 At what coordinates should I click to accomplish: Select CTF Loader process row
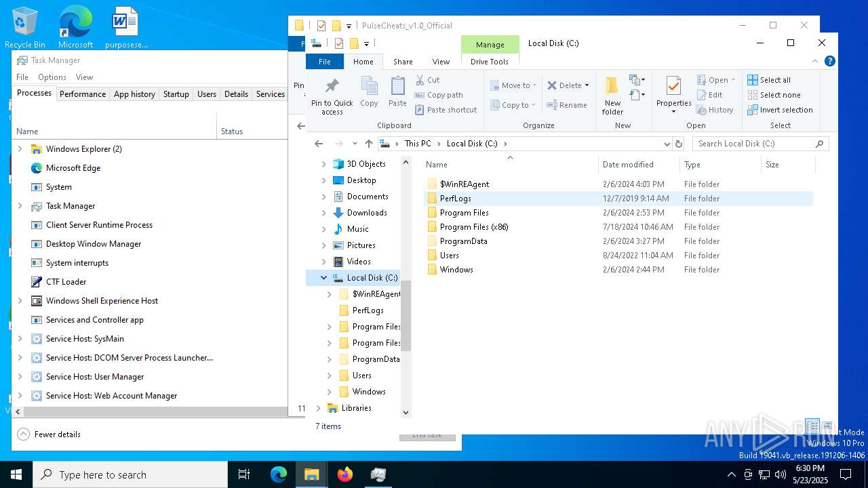coord(150,282)
